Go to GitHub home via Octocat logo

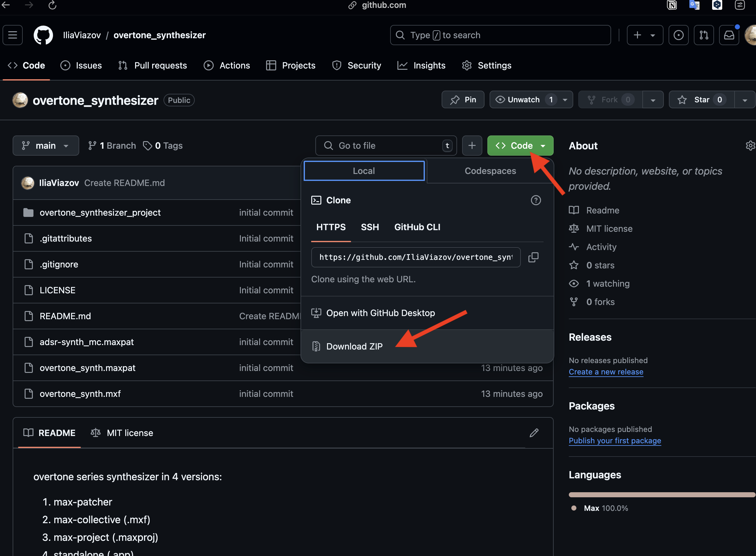pos(43,35)
